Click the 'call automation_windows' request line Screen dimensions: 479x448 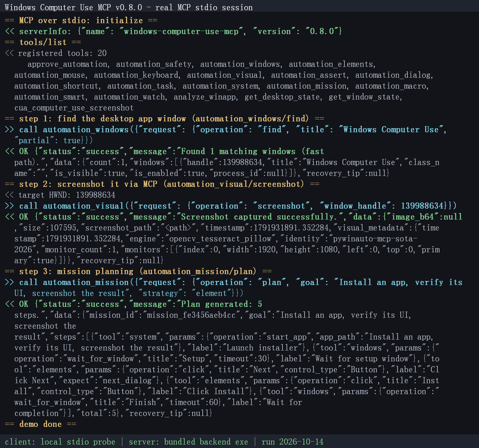226,130
